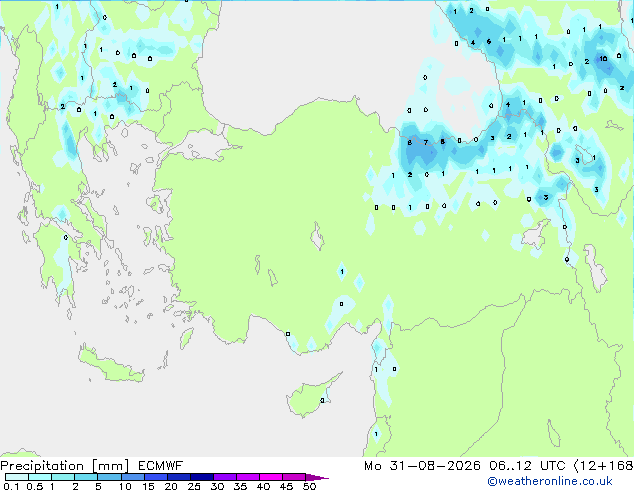
Task: Click the legend value label '0.1'
Action: (x=11, y=486)
